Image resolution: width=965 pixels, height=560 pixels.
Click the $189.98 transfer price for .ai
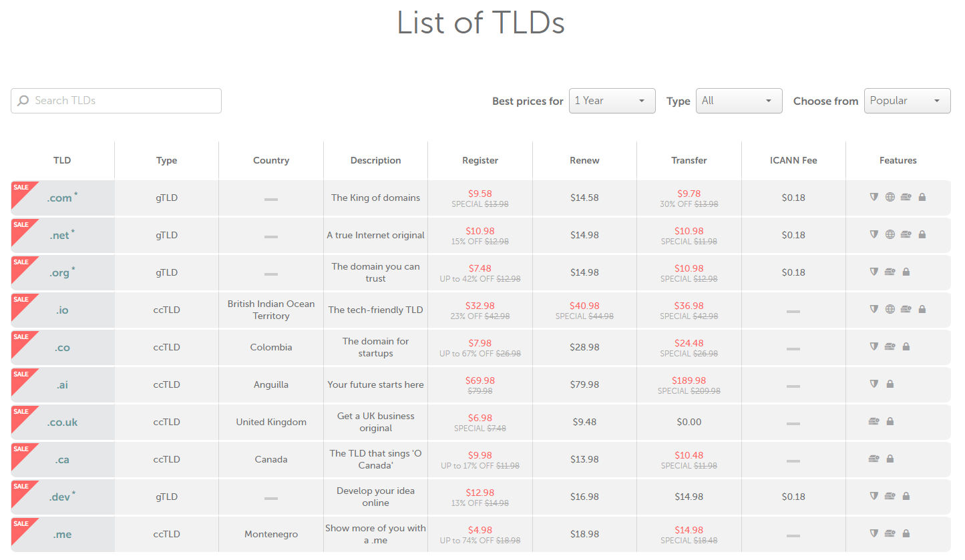coord(689,380)
